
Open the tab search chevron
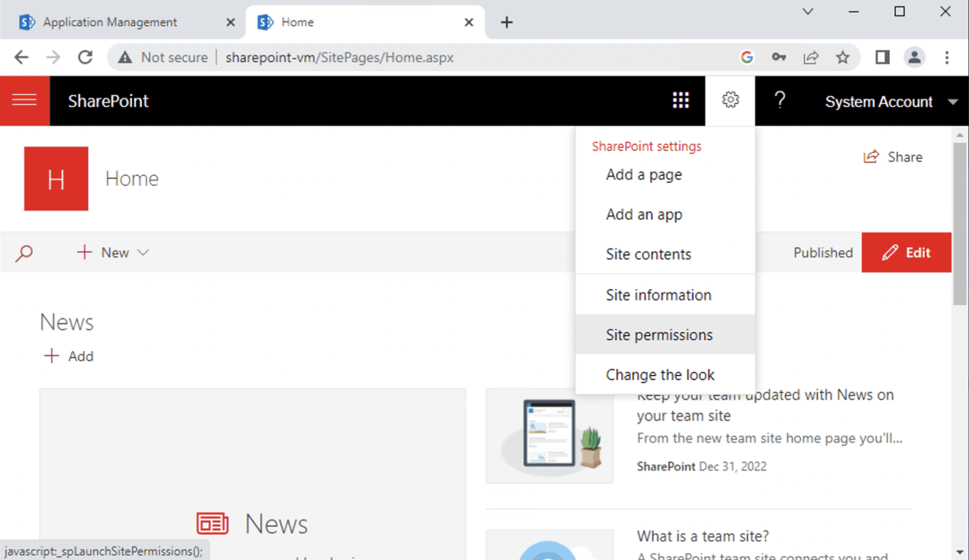(x=807, y=11)
